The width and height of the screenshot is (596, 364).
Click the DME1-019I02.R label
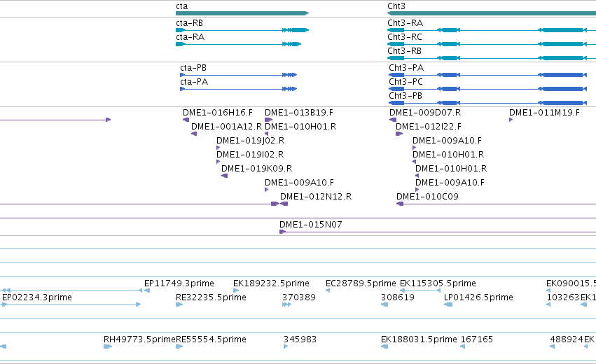250,155
